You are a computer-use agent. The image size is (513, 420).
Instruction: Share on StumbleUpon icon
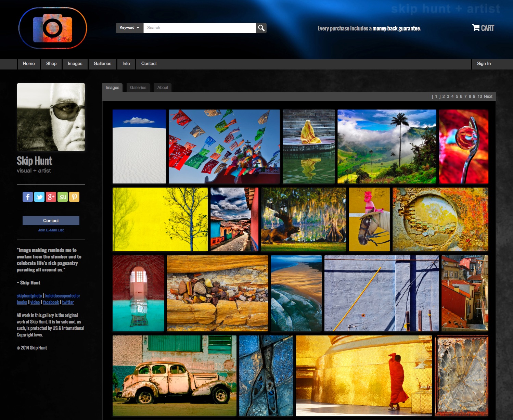click(x=63, y=197)
